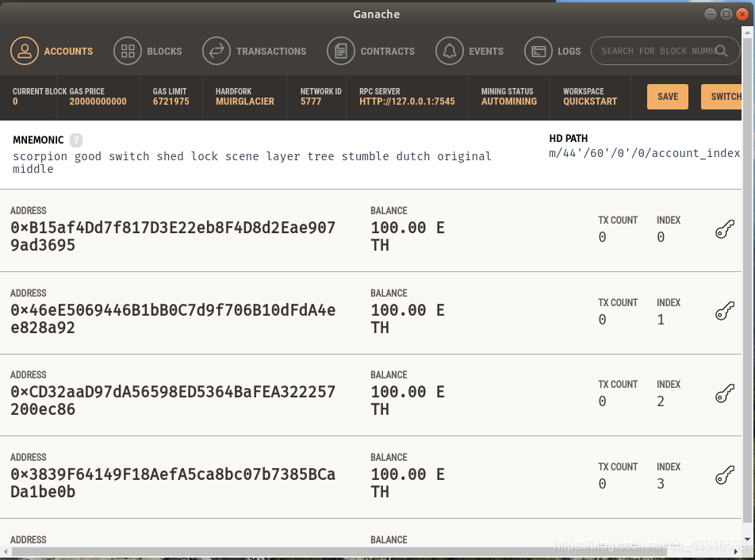755x560 pixels.
Task: Show private key for account index 1
Action: (725, 311)
